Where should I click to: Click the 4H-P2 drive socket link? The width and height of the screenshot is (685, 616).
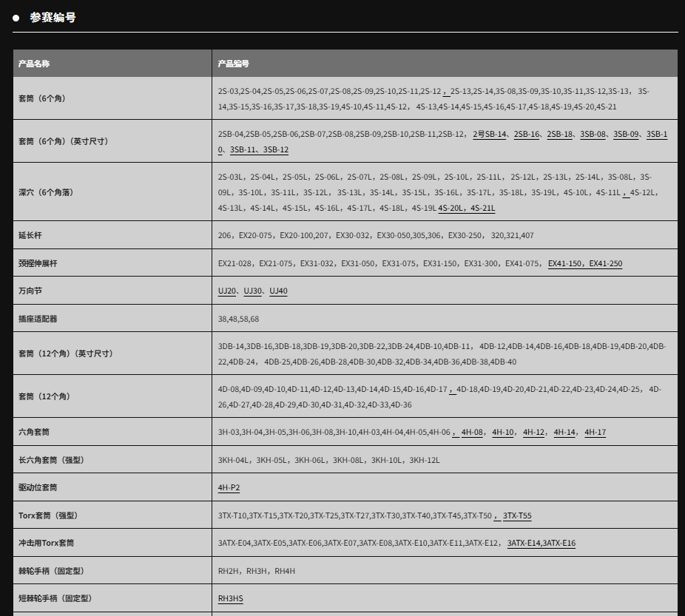[229, 488]
